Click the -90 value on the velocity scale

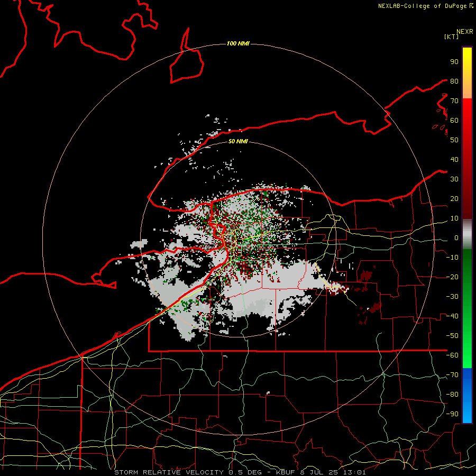tap(452, 414)
